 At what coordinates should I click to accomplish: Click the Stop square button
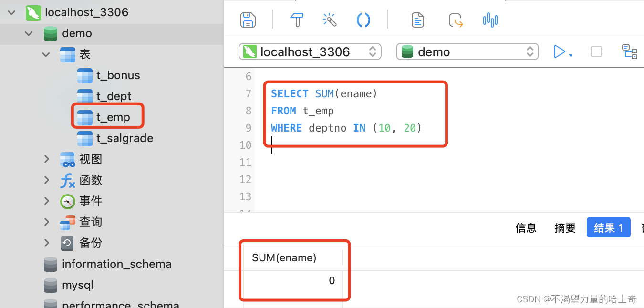pos(596,51)
